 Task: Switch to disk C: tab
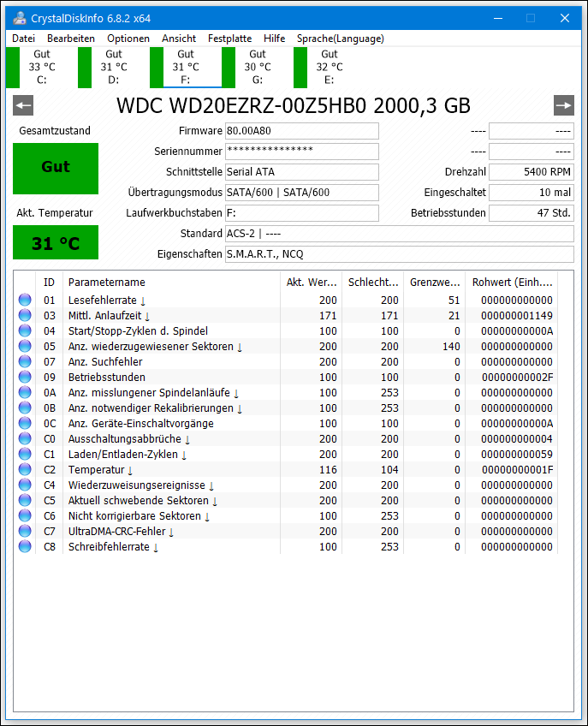(42, 67)
